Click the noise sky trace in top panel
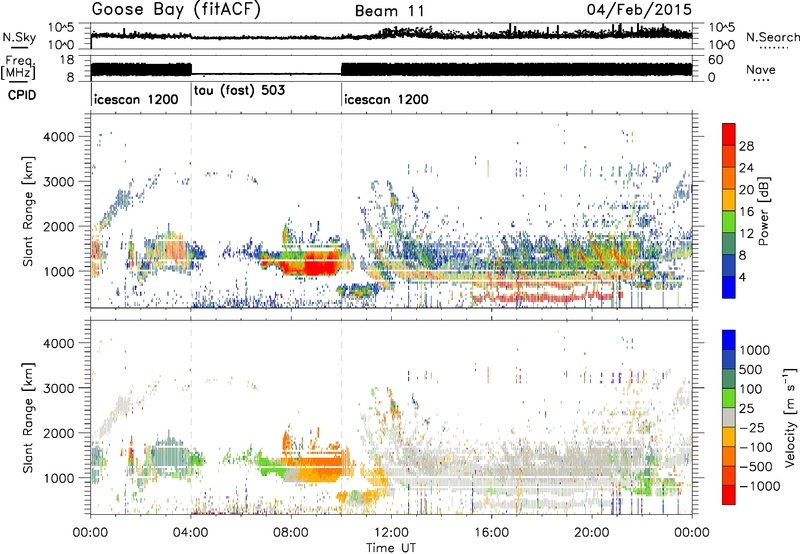 391,36
